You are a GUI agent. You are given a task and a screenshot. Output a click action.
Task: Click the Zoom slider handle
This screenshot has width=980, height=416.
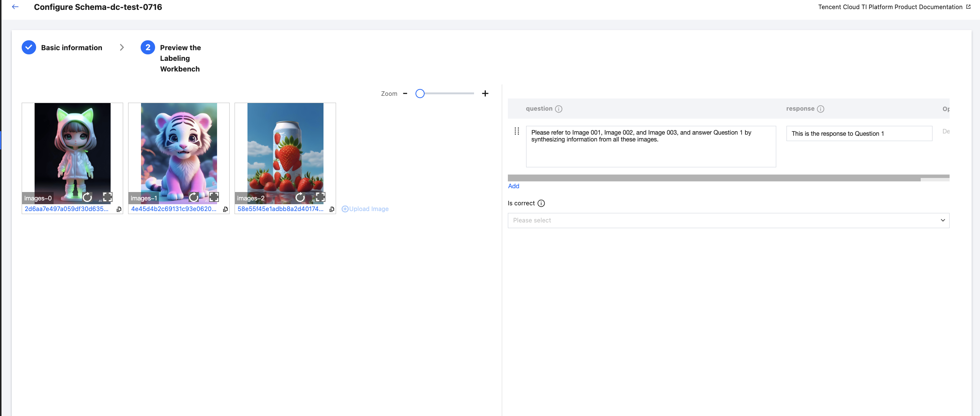pos(420,94)
